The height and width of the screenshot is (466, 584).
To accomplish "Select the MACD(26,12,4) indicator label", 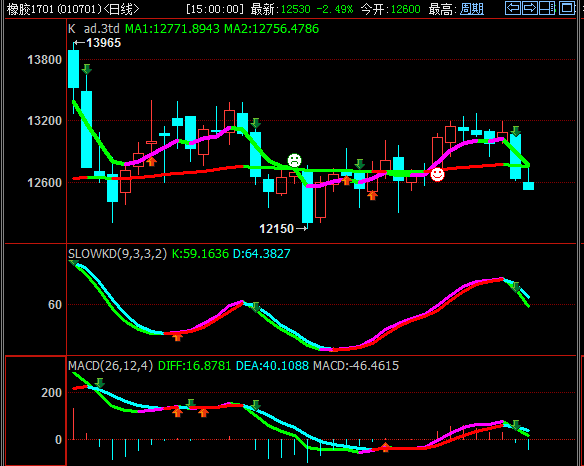I will 111,366.
